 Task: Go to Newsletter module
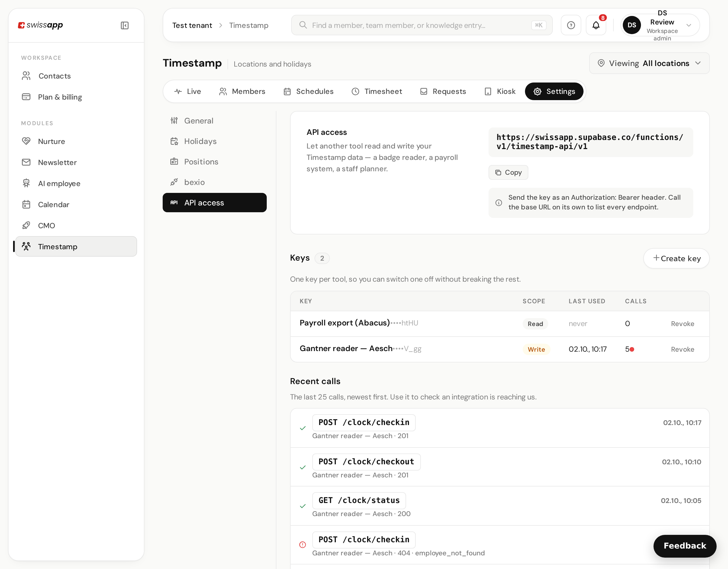tap(76, 162)
